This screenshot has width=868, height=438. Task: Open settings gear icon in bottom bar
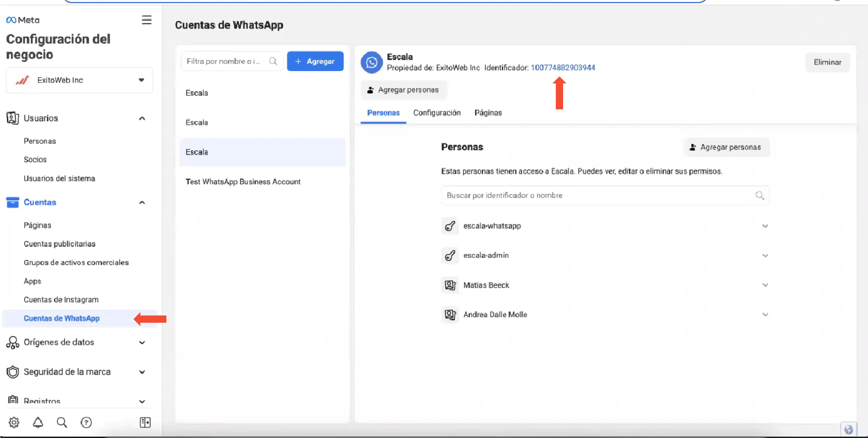click(x=14, y=422)
